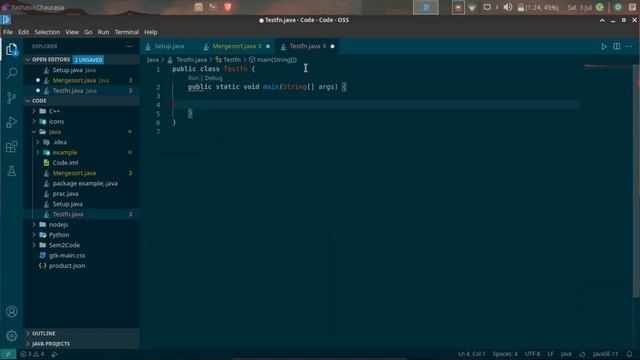Open the File menu
Image resolution: width=640 pixels, height=360 pixels.
click(x=8, y=32)
